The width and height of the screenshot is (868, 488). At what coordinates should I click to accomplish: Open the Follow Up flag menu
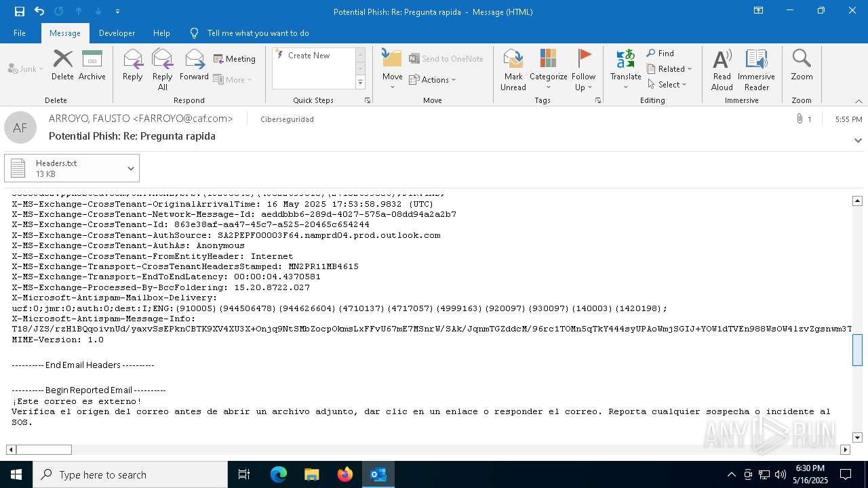583,70
